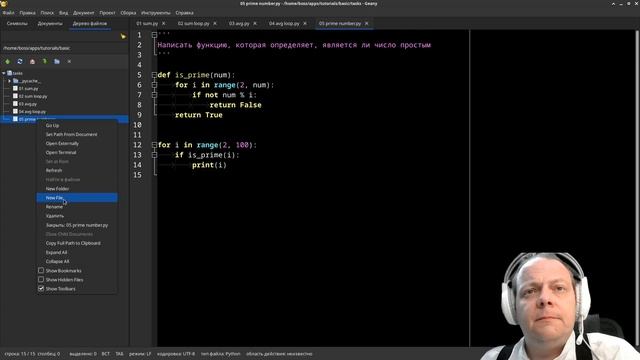Close the 01 sum.py tab
The width and height of the screenshot is (640, 360).
tap(164, 24)
